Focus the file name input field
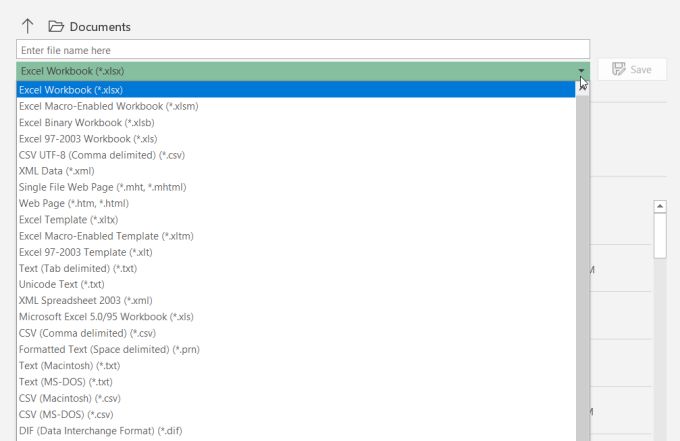The width and height of the screenshot is (680, 441). click(x=303, y=49)
